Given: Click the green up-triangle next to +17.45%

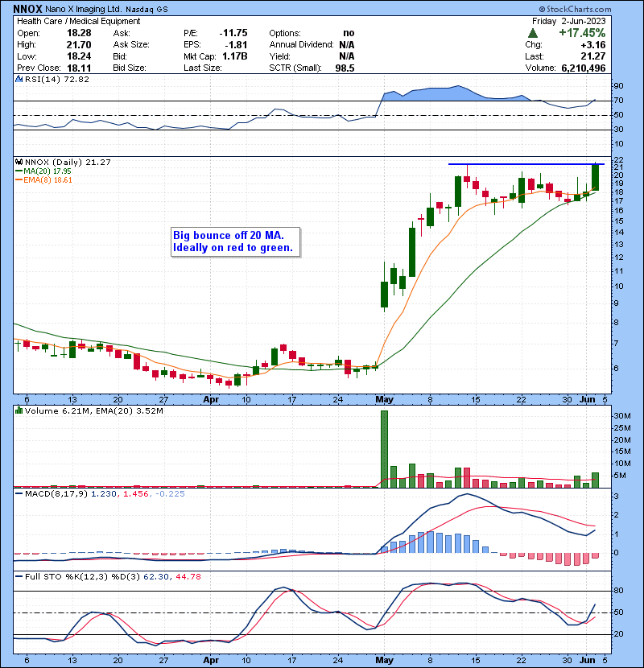Looking at the screenshot, I should coord(532,33).
